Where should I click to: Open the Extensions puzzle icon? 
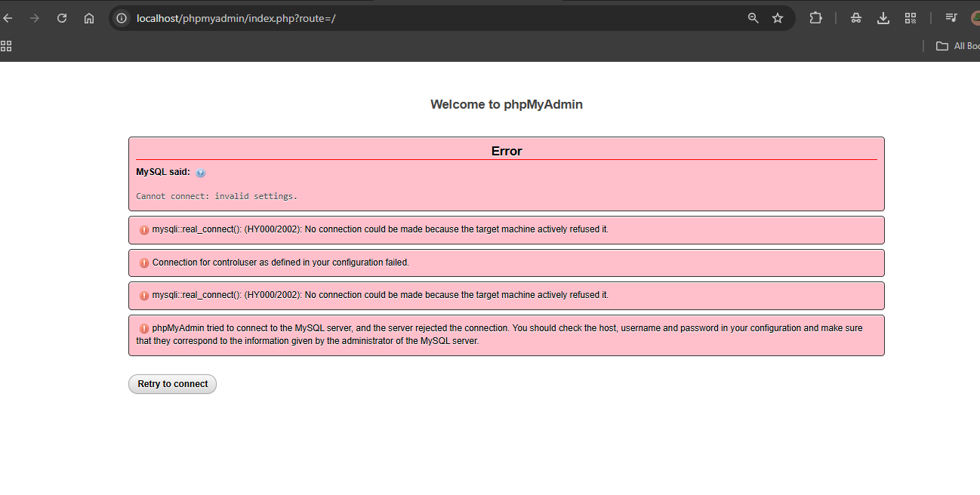pos(815,18)
